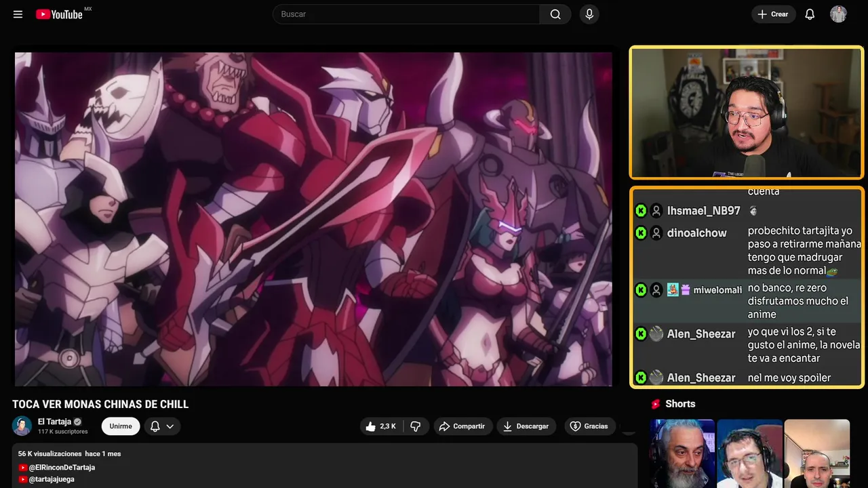Image resolution: width=868 pixels, height=488 pixels.
Task: Open the @tartajajuega channel link
Action: [52, 479]
